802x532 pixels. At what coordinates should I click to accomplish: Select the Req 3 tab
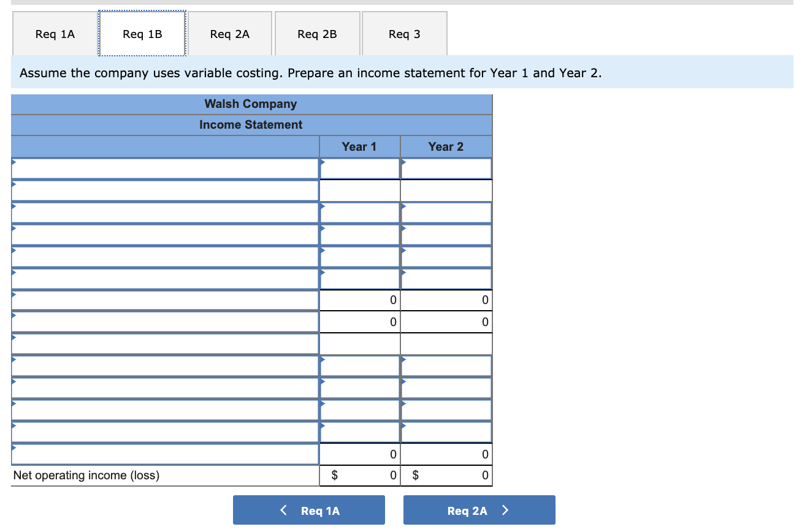pyautogui.click(x=404, y=34)
